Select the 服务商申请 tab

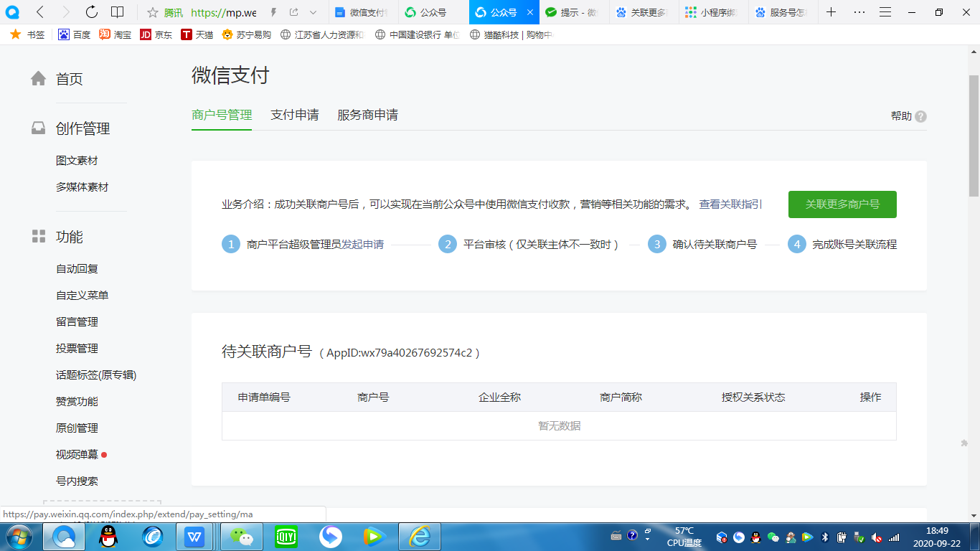tap(368, 115)
